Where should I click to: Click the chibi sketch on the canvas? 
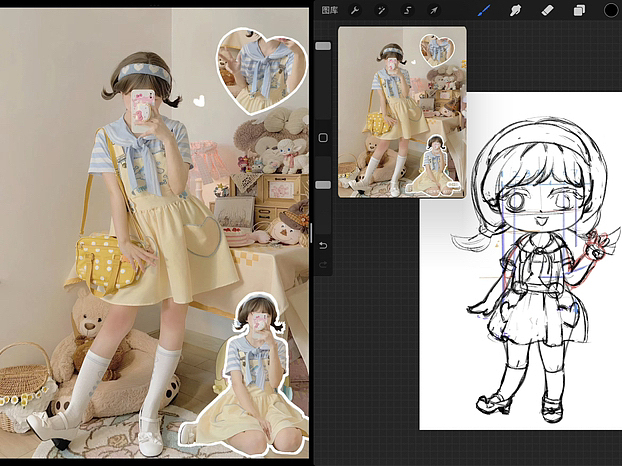(536, 270)
